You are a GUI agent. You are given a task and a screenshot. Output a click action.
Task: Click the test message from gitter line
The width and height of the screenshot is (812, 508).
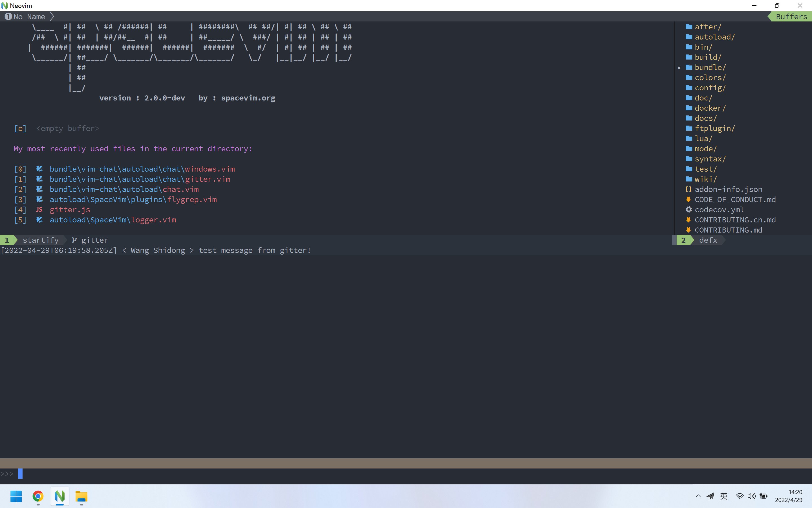pos(156,250)
